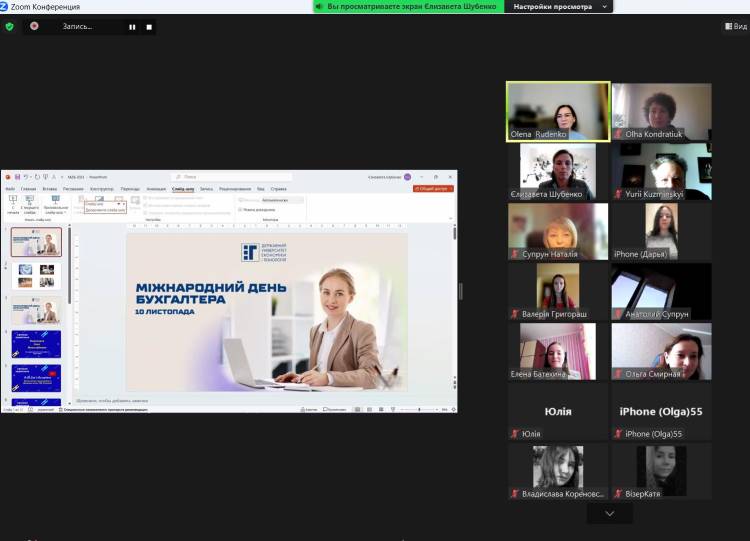
Task: Click the muted mic icon beside Юлія
Action: point(514,434)
